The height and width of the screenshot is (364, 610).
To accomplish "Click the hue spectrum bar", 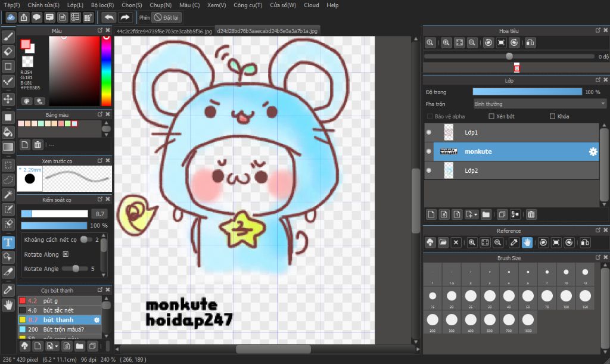I will 106,71.
